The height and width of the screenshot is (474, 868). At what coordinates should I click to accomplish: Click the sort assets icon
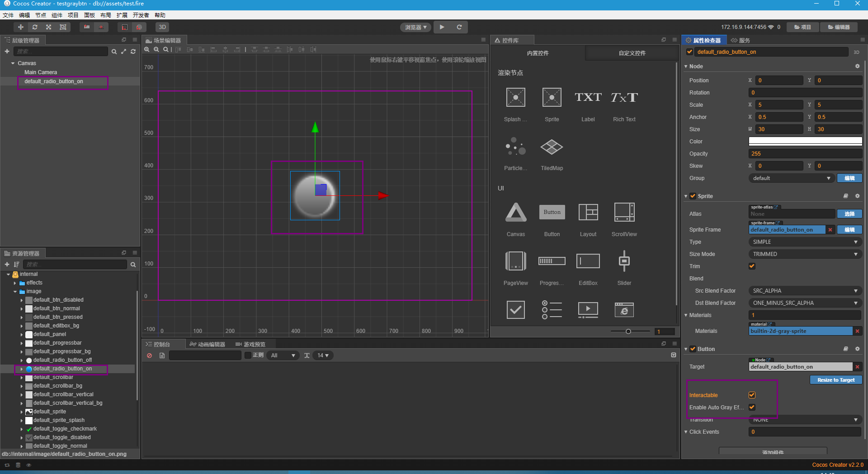[16, 264]
